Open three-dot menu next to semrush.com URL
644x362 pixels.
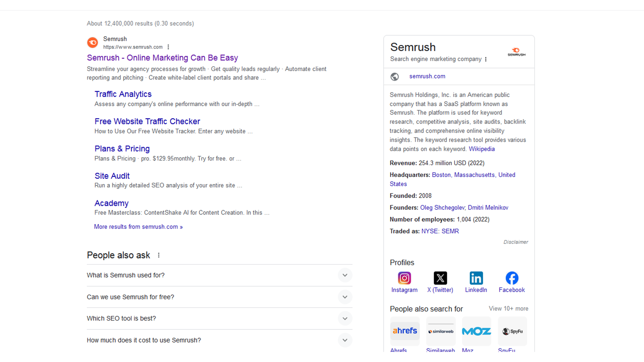[168, 47]
